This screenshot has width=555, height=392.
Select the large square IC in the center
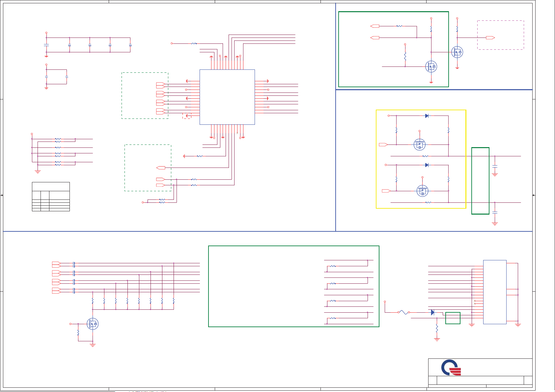[227, 97]
